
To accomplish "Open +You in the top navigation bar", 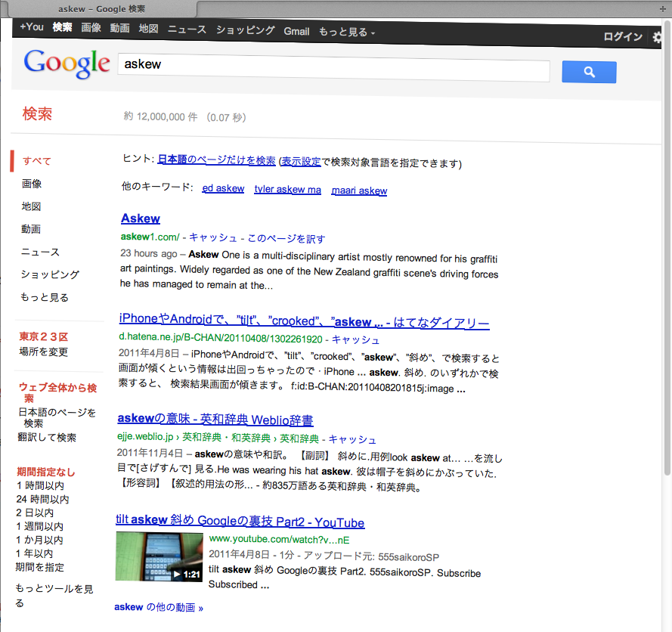I will [x=32, y=27].
